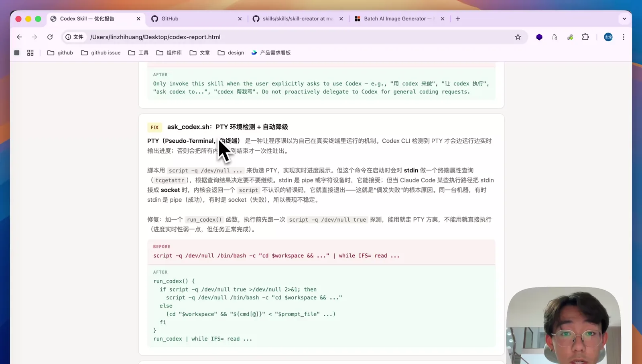Click the bold word socket
The height and width of the screenshot is (364, 642).
pyautogui.click(x=170, y=190)
